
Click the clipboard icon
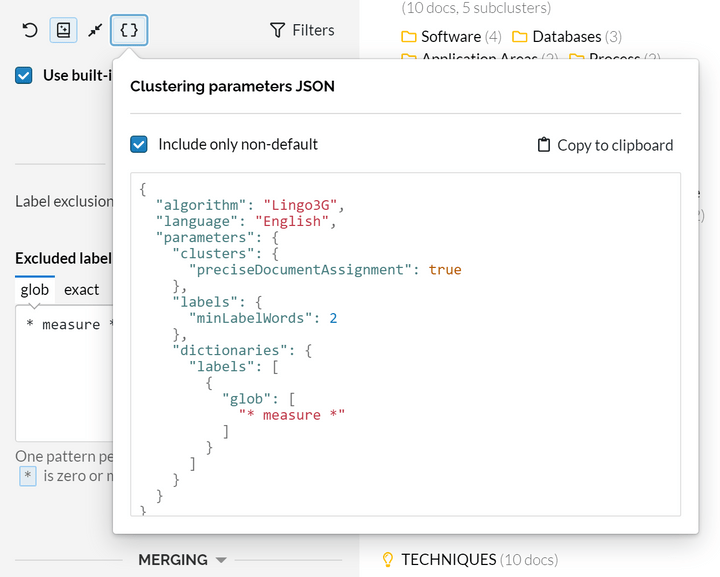tap(544, 145)
